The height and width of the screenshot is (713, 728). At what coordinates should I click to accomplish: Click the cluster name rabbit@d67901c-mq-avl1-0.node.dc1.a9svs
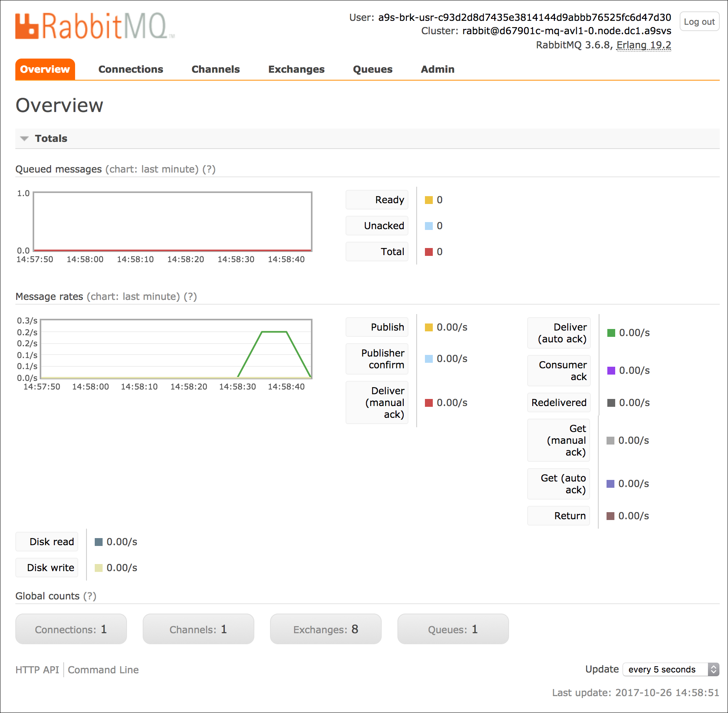click(x=566, y=31)
